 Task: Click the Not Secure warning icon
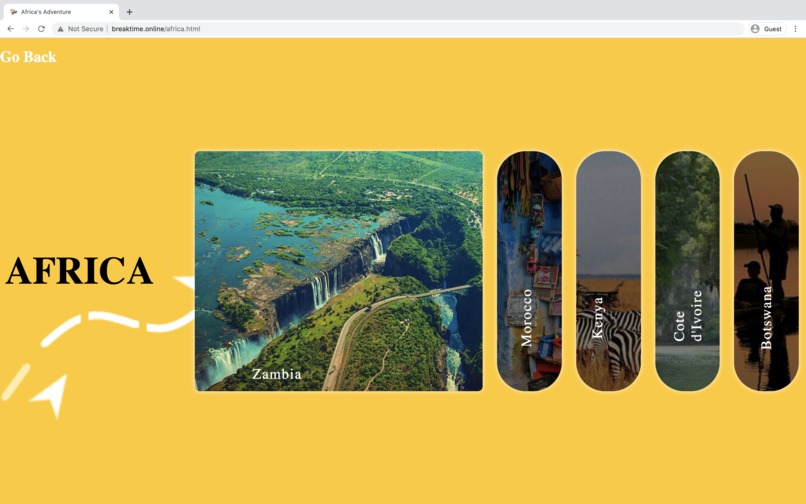[60, 29]
